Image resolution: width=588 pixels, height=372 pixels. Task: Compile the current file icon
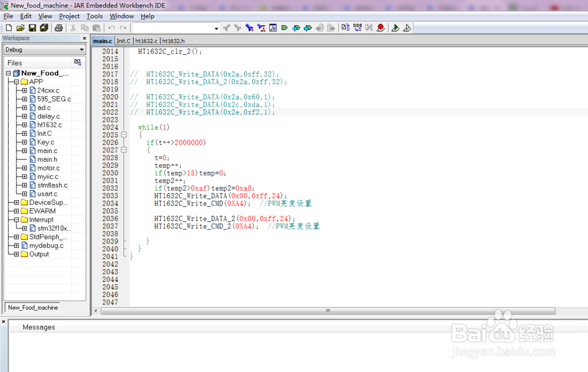click(x=345, y=28)
